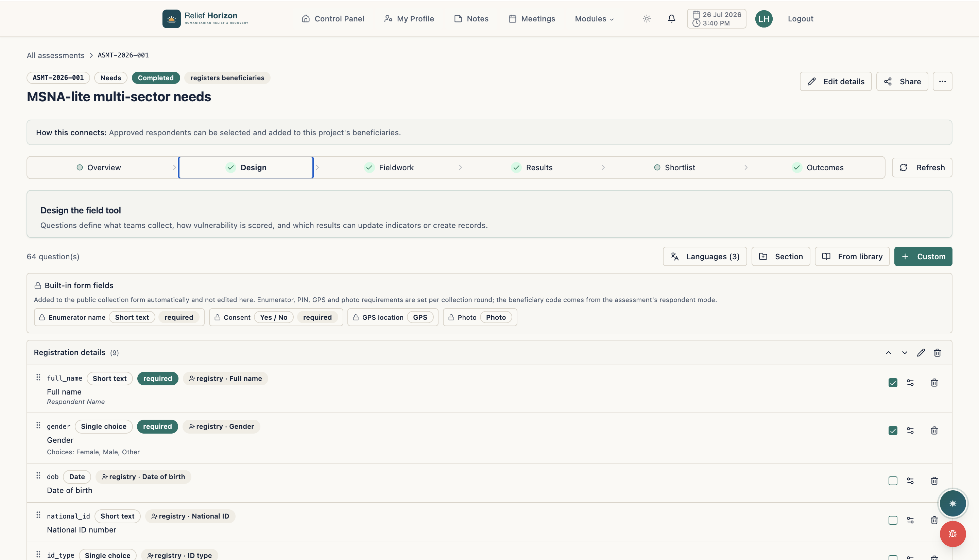979x560 pixels.
Task: Open settings sliders for gender question
Action: click(910, 431)
